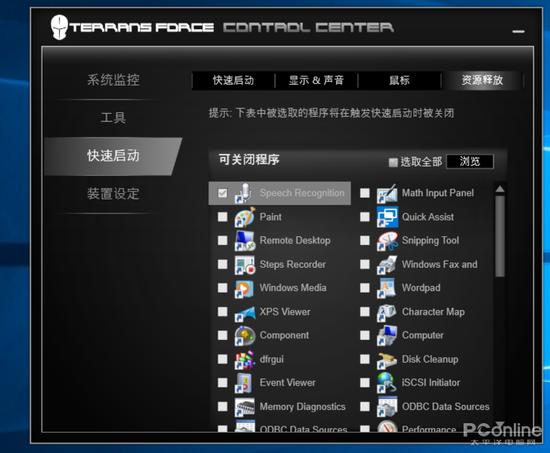
Task: Click the Computer label
Action: (423, 335)
